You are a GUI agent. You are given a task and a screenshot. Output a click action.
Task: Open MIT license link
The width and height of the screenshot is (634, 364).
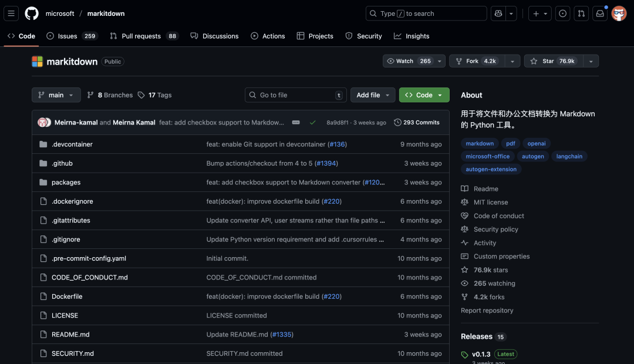point(490,202)
